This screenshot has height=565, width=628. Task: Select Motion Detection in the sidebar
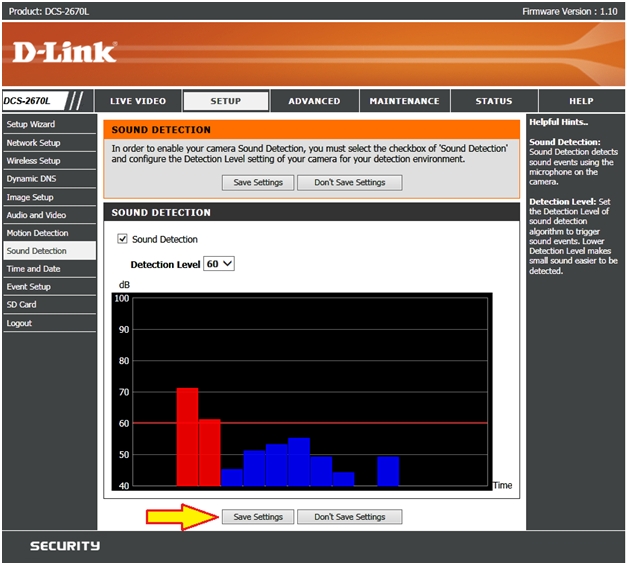click(x=37, y=233)
